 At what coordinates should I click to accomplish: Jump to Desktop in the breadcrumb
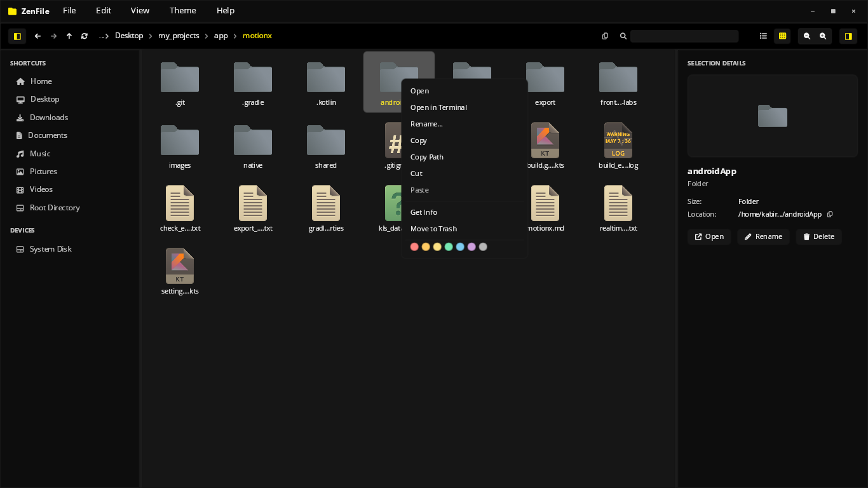pos(129,36)
